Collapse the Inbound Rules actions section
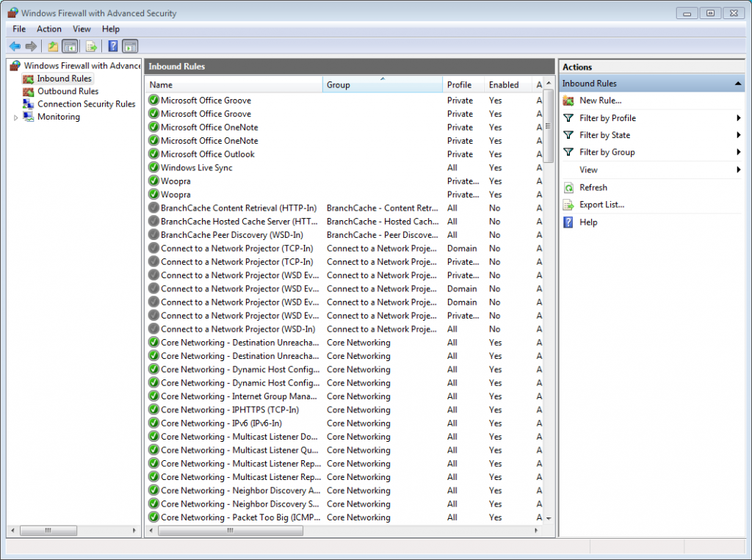 pyautogui.click(x=739, y=83)
